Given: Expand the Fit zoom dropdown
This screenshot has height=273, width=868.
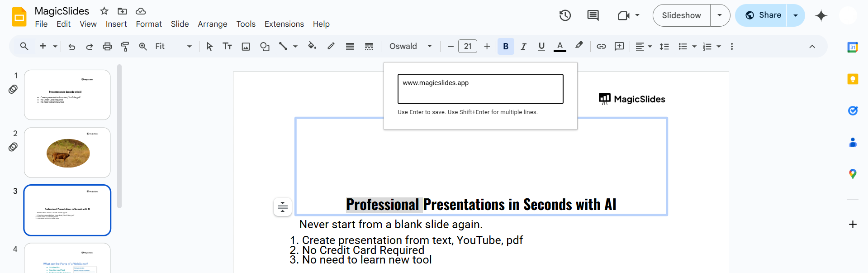Looking at the screenshot, I should pos(173,46).
